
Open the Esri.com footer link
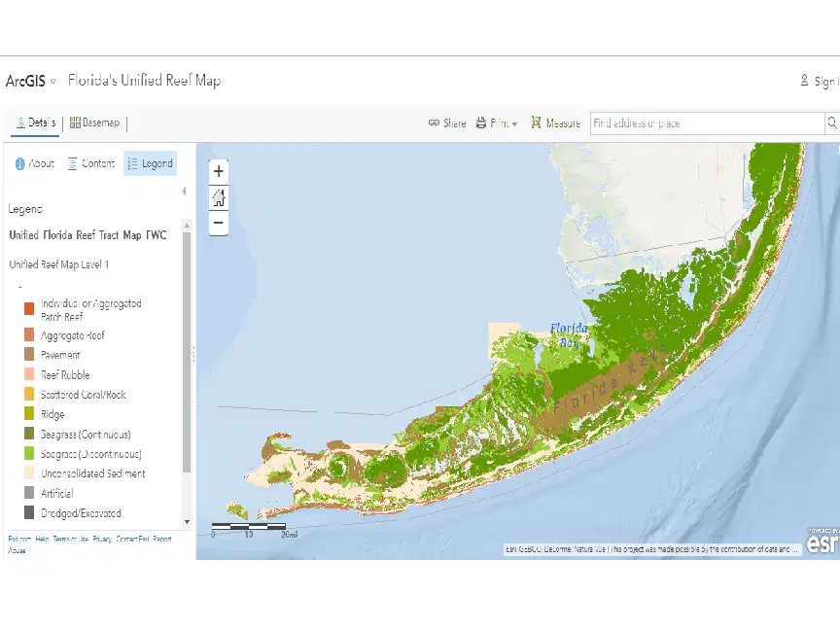pyautogui.click(x=19, y=539)
